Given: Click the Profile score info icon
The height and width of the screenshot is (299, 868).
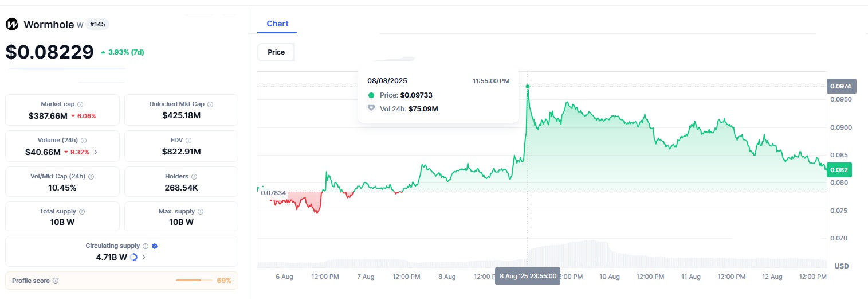Looking at the screenshot, I should pyautogui.click(x=56, y=281).
